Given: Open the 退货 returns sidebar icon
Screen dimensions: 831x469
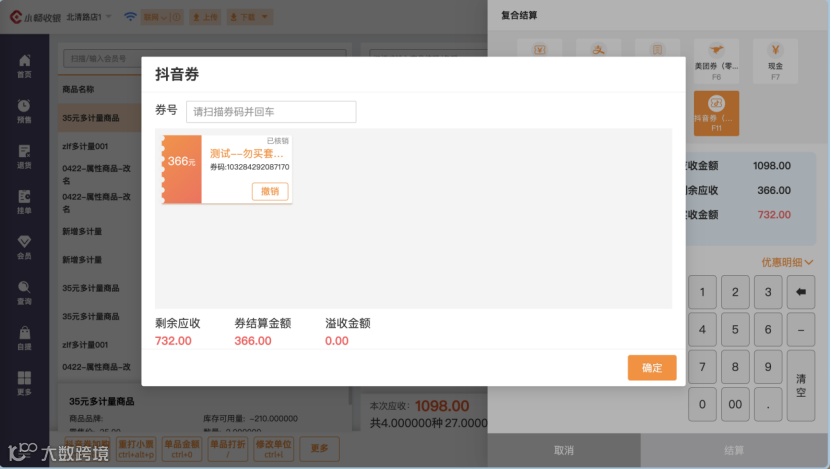Looking at the screenshot, I should (x=24, y=156).
